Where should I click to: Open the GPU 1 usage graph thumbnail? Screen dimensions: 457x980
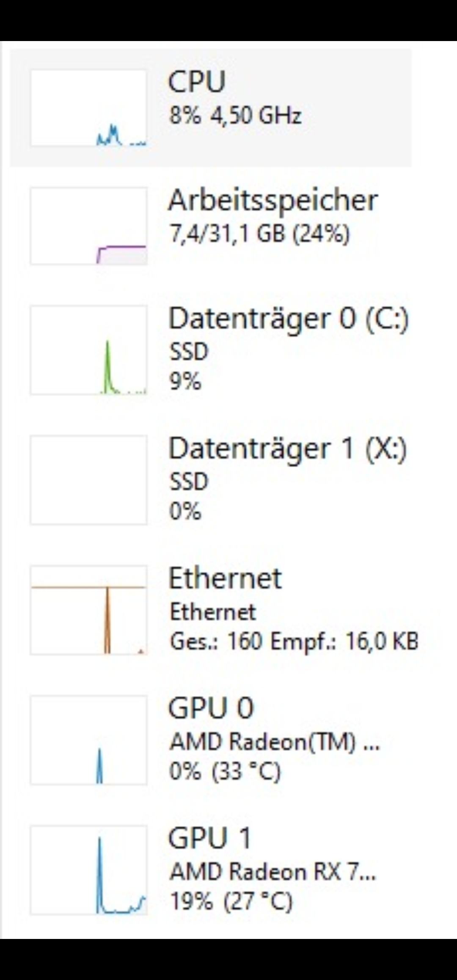coord(88,870)
